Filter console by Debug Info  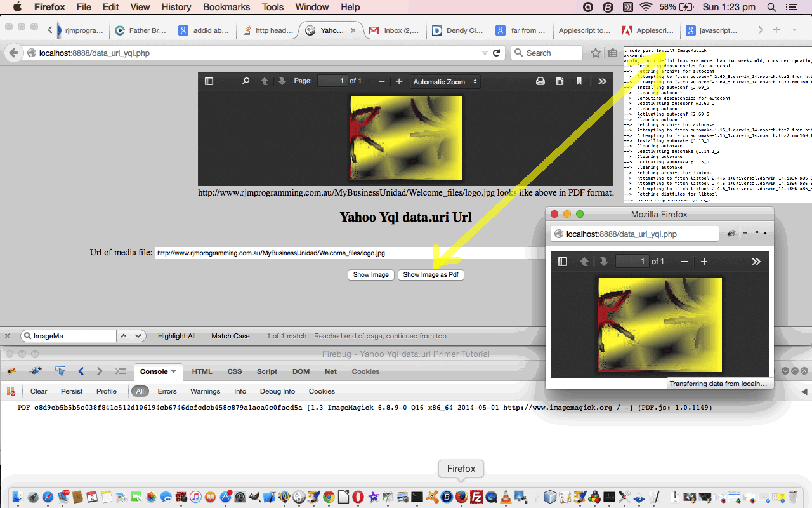pos(277,391)
